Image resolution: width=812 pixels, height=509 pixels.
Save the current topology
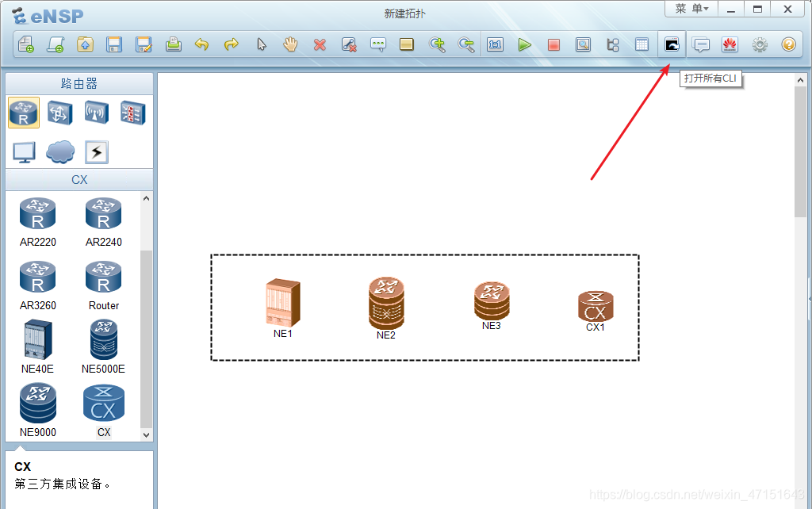114,44
